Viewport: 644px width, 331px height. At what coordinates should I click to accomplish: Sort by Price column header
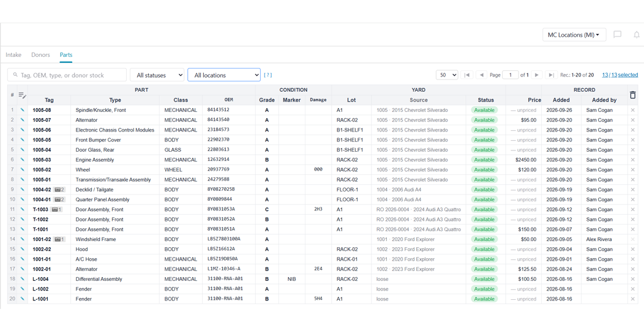click(534, 100)
